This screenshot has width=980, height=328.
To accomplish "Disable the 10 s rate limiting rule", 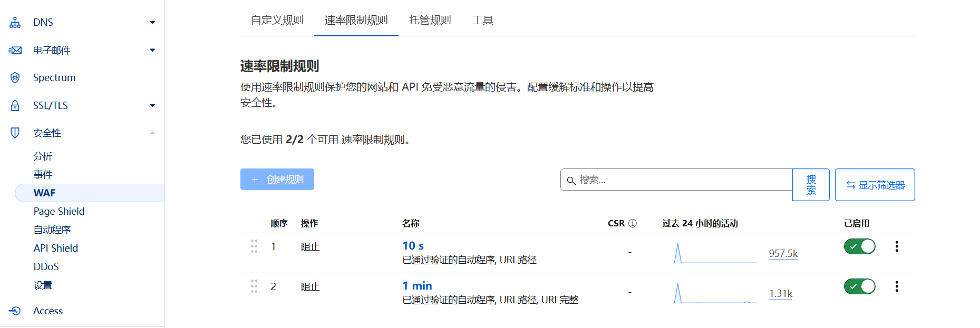I will click(859, 246).
